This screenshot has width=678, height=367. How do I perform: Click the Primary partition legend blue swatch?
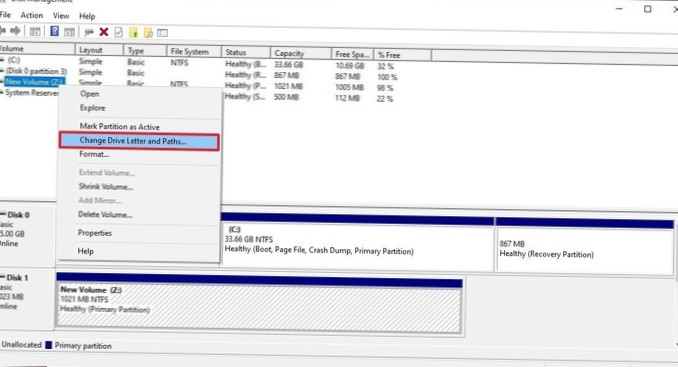point(48,345)
